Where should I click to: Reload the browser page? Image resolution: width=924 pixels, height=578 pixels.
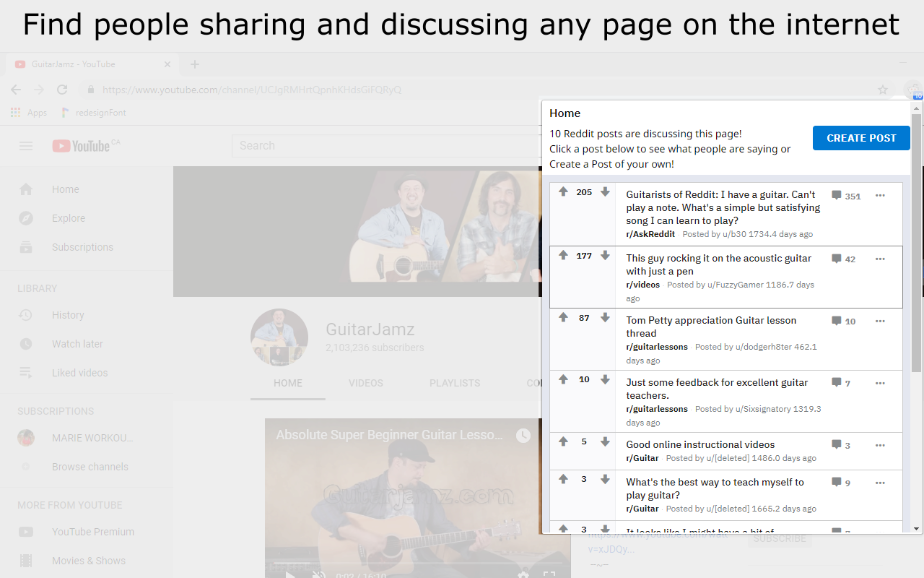tap(62, 90)
